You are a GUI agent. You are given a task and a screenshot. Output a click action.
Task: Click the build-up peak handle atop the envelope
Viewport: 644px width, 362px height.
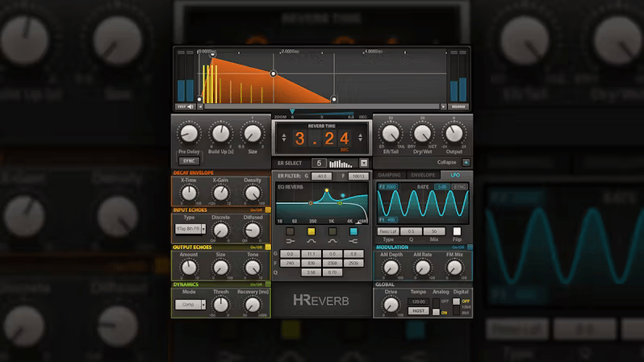pyautogui.click(x=213, y=54)
